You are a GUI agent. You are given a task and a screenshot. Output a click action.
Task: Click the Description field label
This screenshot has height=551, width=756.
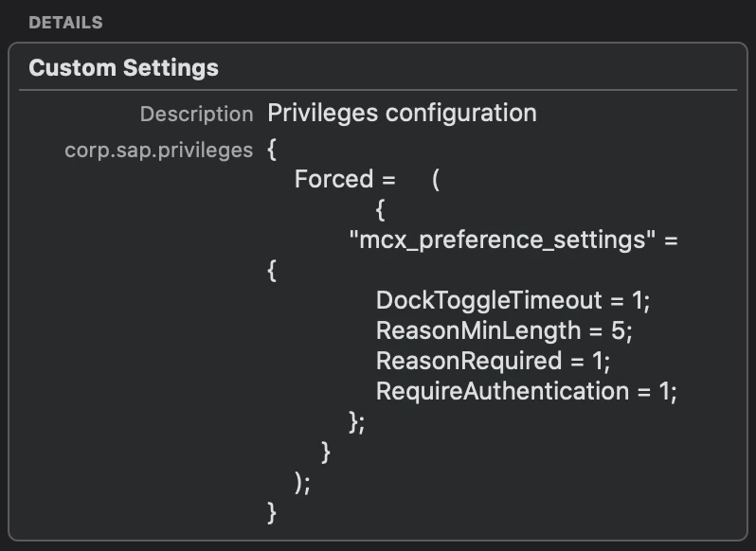coord(197,115)
